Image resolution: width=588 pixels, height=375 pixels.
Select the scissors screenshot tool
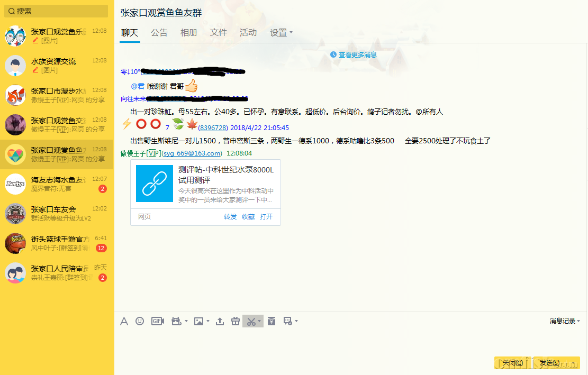[x=250, y=321]
